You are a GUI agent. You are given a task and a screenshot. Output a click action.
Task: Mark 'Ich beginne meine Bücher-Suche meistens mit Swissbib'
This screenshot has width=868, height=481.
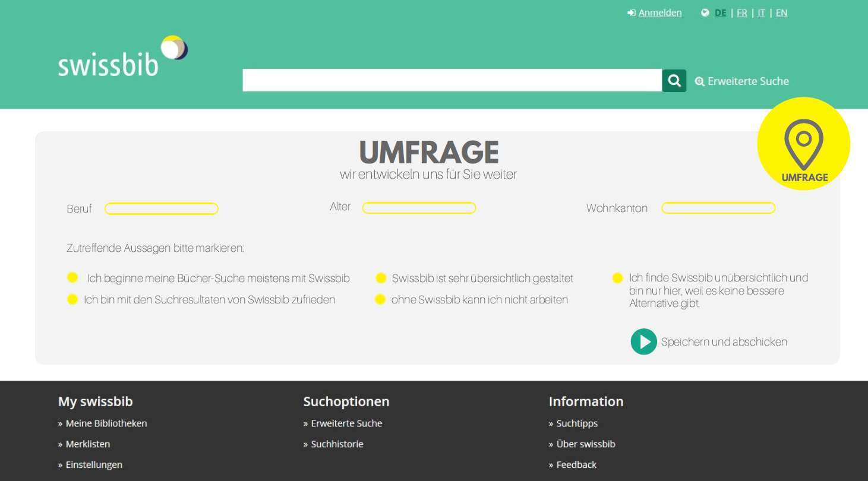(x=72, y=277)
